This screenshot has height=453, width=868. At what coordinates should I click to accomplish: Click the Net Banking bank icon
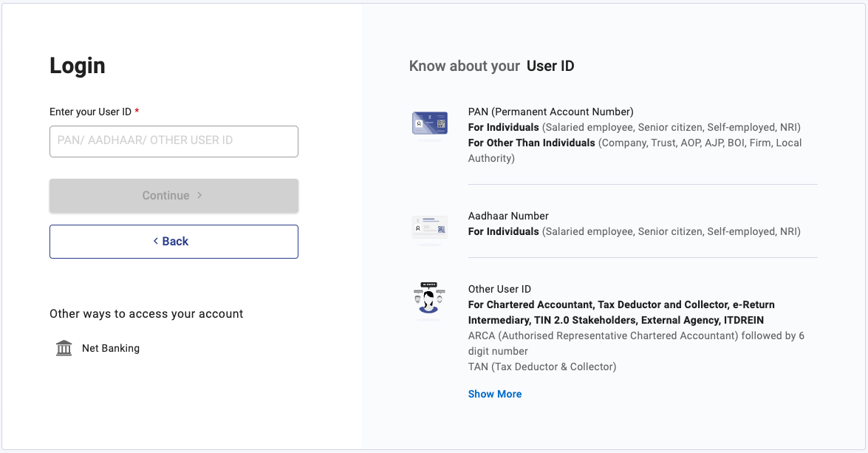[x=64, y=347]
